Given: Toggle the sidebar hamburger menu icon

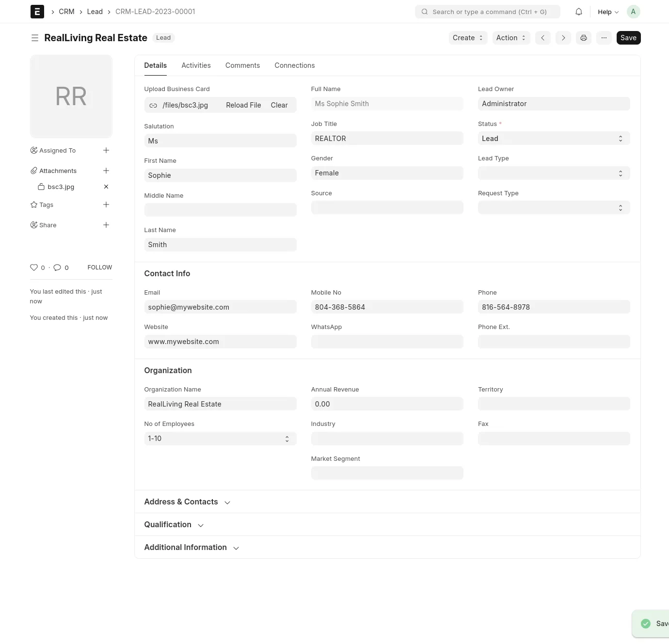Looking at the screenshot, I should (x=35, y=38).
